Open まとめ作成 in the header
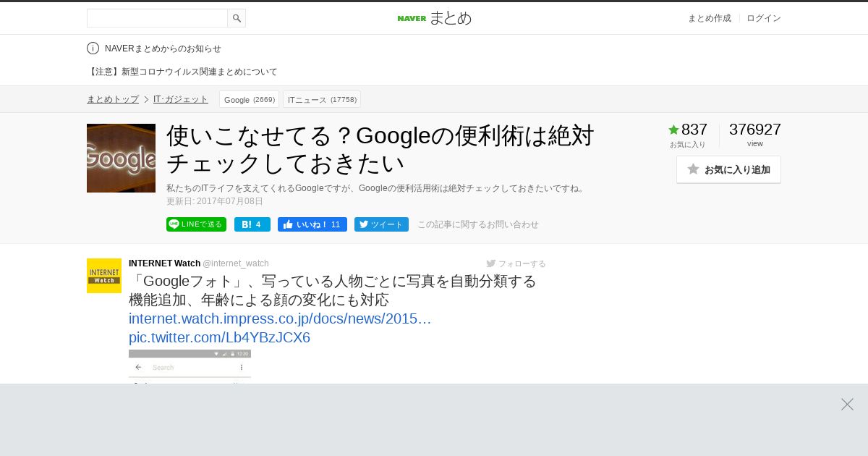Image resolution: width=868 pixels, height=456 pixels. pos(709,18)
